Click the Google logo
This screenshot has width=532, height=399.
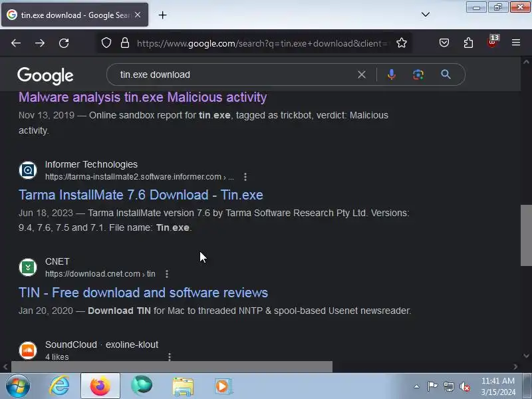point(45,75)
